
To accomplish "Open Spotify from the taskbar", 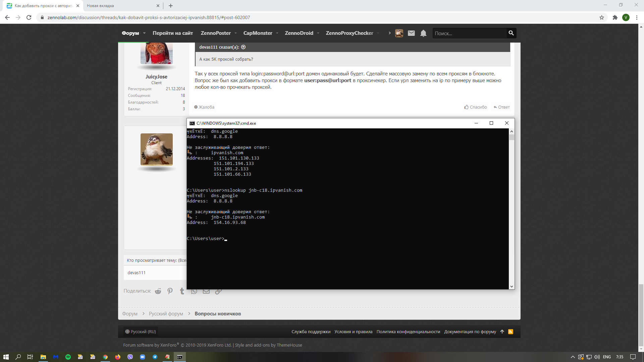I will pyautogui.click(x=68, y=357).
